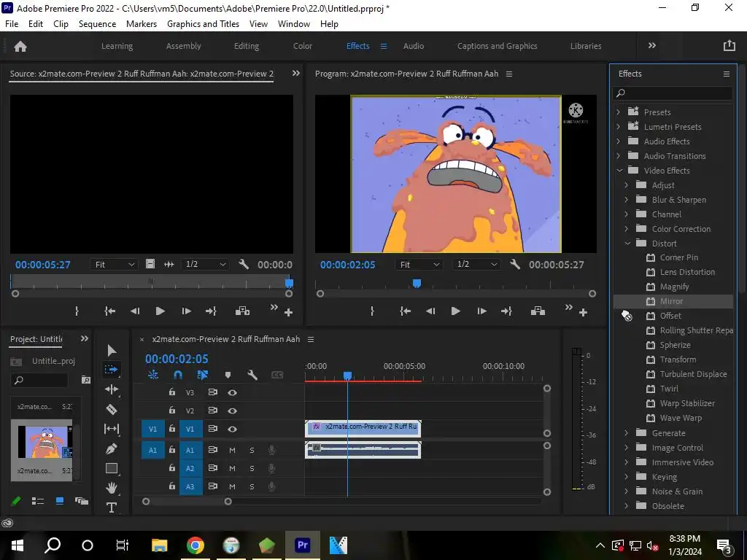Expand the Blur & Sharpen folder
The width and height of the screenshot is (747, 560).
pyautogui.click(x=627, y=200)
